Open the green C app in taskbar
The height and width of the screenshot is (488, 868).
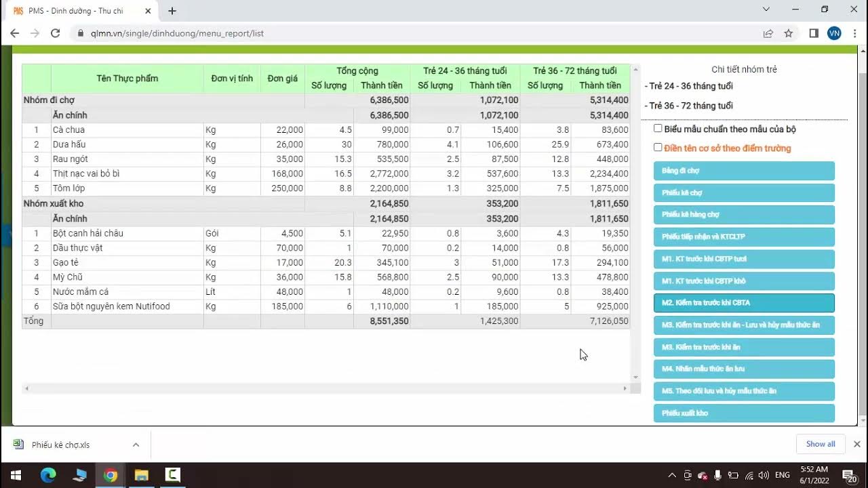[x=173, y=475]
